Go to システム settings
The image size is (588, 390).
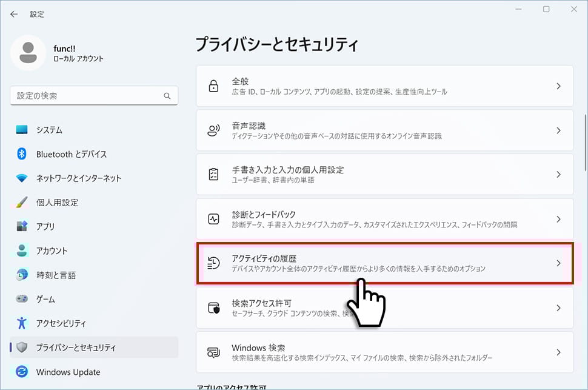[94, 130]
